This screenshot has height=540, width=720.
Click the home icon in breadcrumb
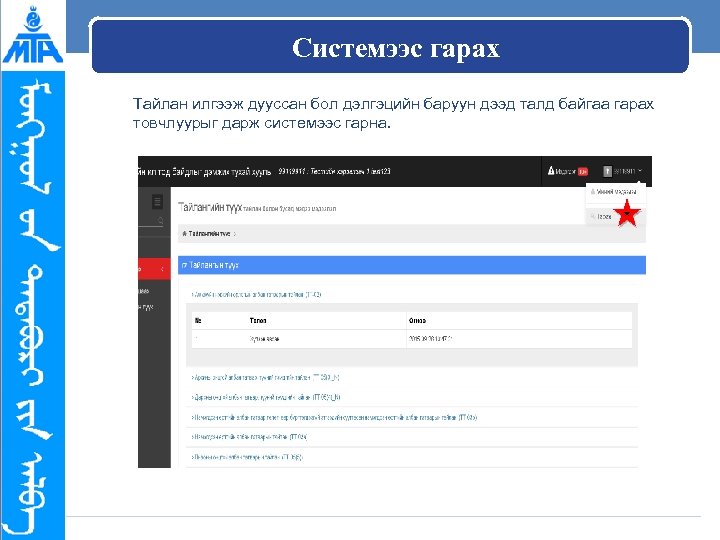[x=185, y=234]
